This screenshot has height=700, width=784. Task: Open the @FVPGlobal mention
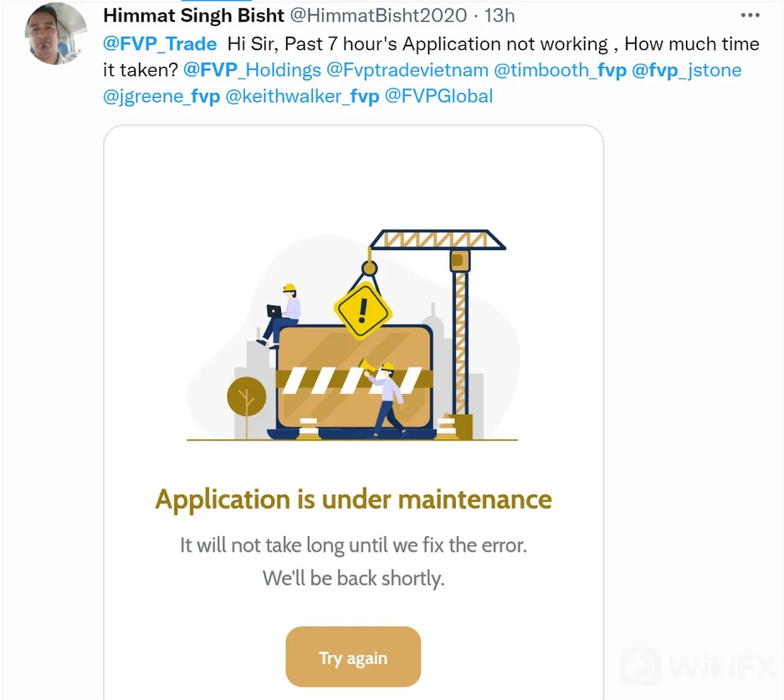[439, 97]
